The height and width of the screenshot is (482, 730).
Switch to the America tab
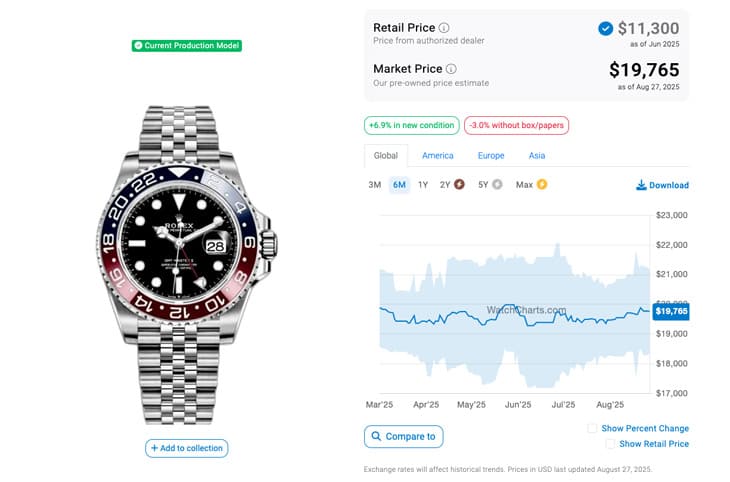[438, 156]
